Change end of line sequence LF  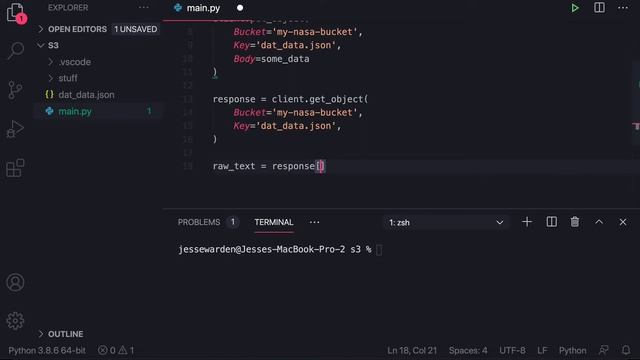[x=542, y=350]
